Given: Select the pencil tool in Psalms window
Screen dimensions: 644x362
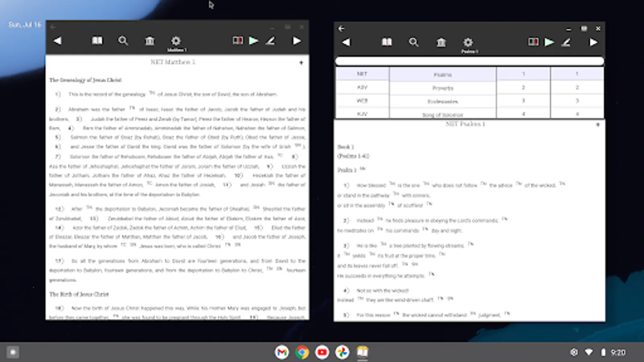Looking at the screenshot, I should pyautogui.click(x=566, y=42).
